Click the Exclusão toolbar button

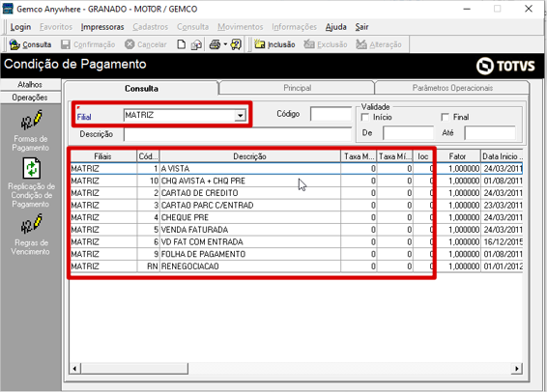tap(326, 44)
